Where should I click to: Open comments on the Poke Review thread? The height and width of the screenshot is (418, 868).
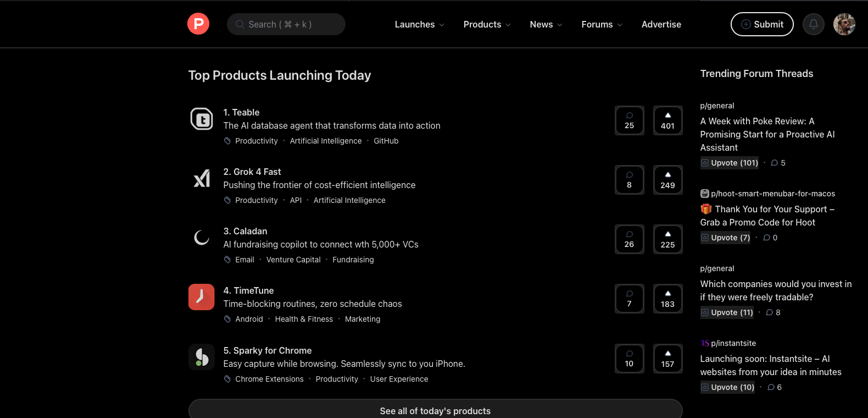778,163
